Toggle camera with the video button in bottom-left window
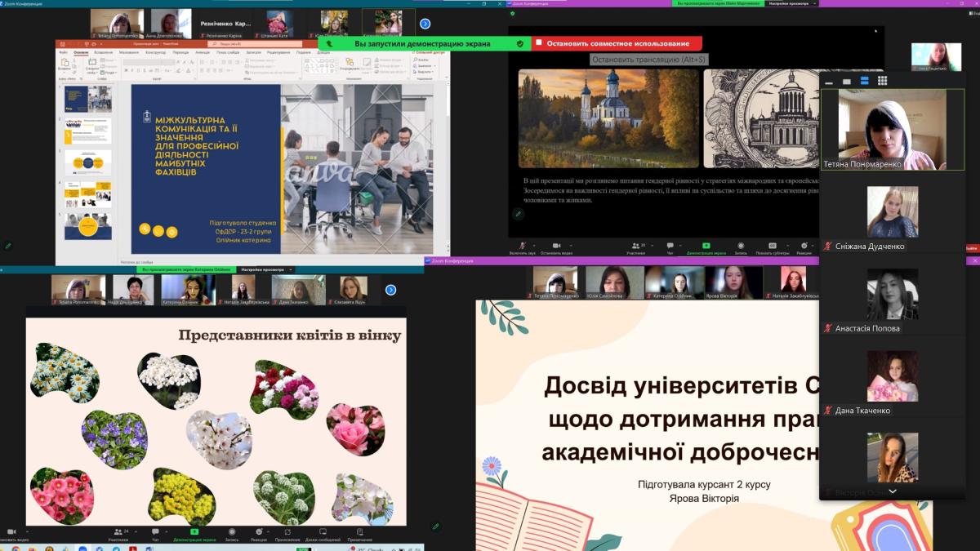The height and width of the screenshot is (551, 980). (11, 534)
